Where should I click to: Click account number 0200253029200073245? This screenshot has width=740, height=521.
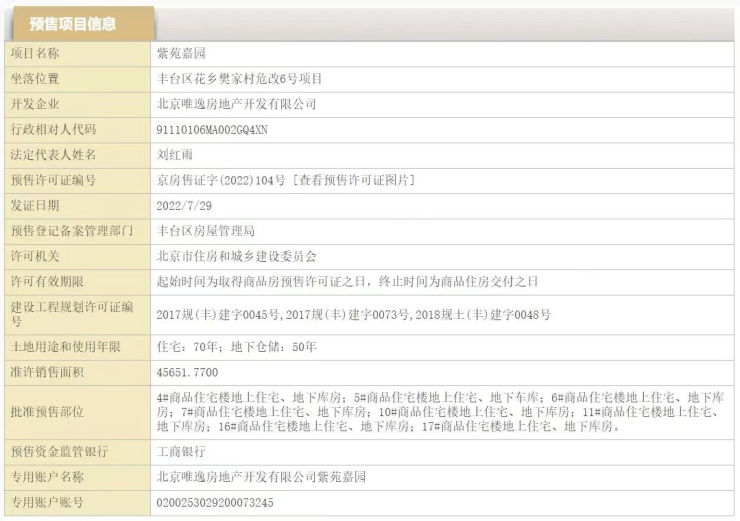tap(215, 502)
